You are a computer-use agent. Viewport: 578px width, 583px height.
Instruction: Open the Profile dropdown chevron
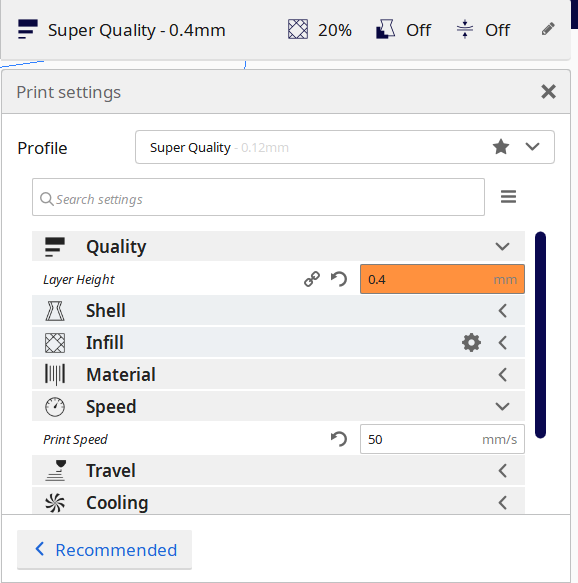coord(532,146)
